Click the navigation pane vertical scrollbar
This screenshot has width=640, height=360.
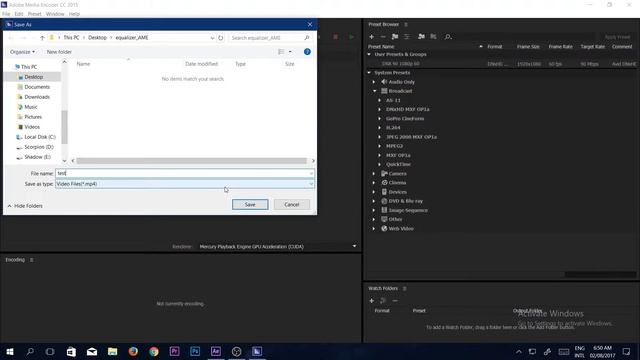pos(64,127)
